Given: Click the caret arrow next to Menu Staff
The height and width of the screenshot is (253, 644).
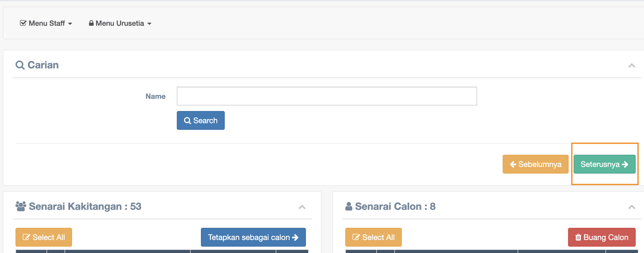Looking at the screenshot, I should [70, 24].
